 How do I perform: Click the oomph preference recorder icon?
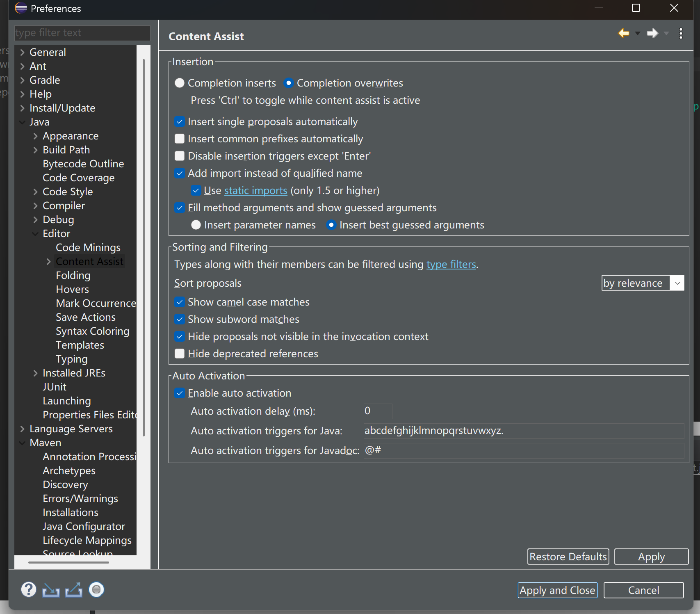pos(96,590)
